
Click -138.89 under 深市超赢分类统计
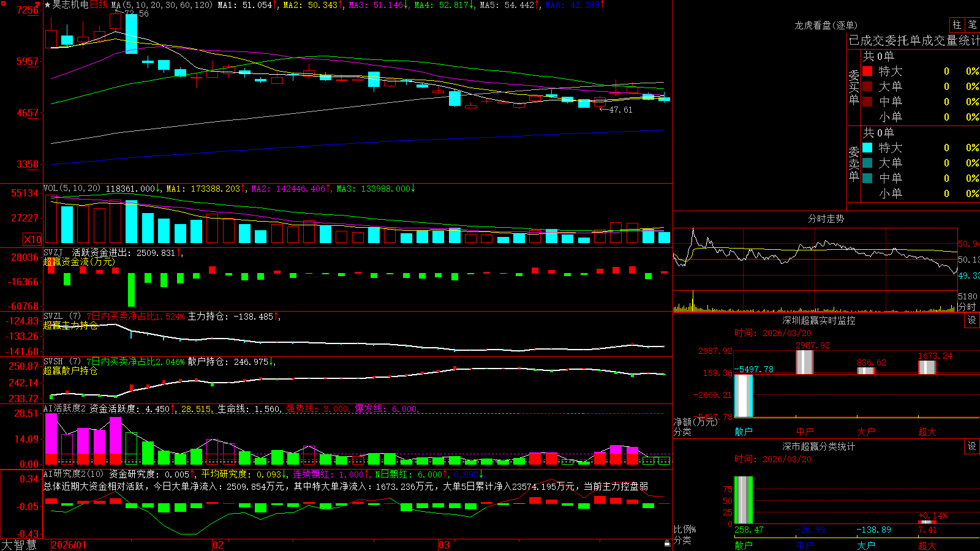tap(873, 530)
